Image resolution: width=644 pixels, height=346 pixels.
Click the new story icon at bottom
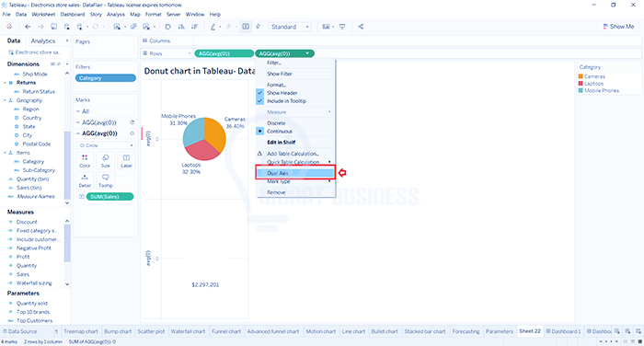pyautogui.click(x=638, y=331)
